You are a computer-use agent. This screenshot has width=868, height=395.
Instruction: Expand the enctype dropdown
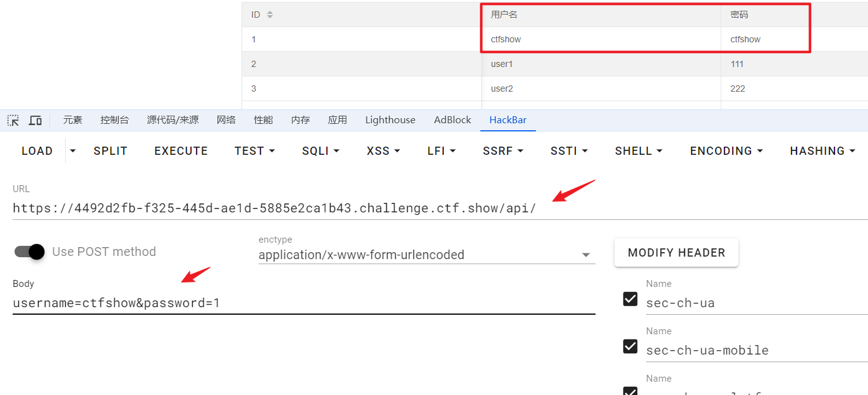[x=585, y=255]
